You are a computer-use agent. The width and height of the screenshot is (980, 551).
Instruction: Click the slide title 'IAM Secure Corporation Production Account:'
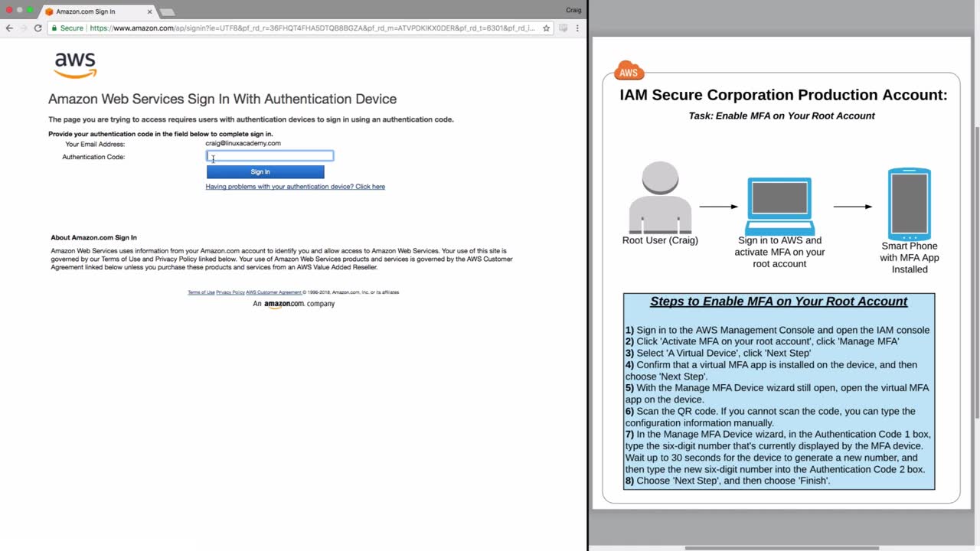tap(783, 95)
